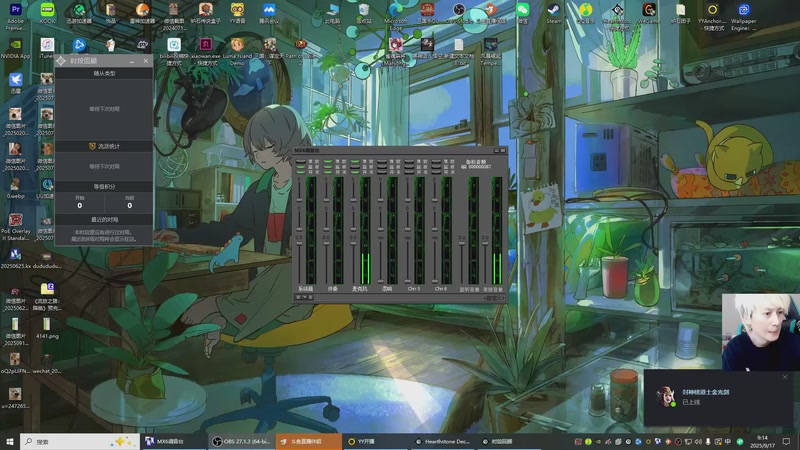This screenshot has width=800, height=450.
Task: Toggle the top button of 麦克风 channel
Action: pyautogui.click(x=355, y=162)
